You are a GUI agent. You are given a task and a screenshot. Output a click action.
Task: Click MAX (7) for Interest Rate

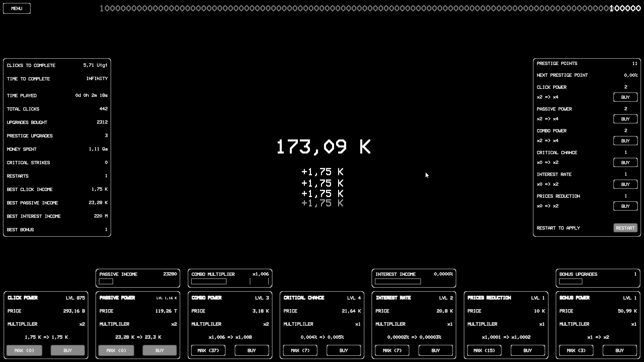point(391,350)
